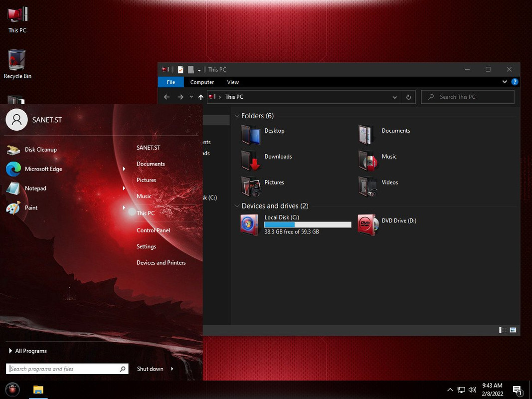The image size is (532, 399).
Task: Click the Start orb button
Action: 12,390
